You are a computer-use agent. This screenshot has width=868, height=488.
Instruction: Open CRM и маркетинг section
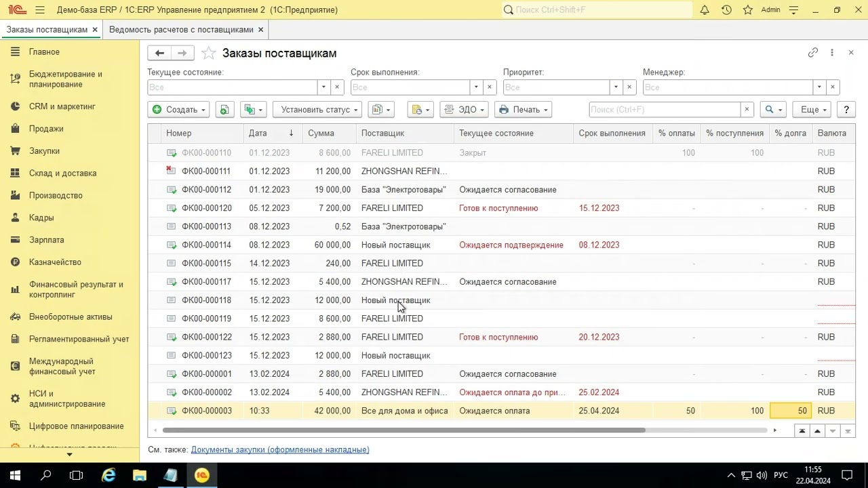click(62, 106)
